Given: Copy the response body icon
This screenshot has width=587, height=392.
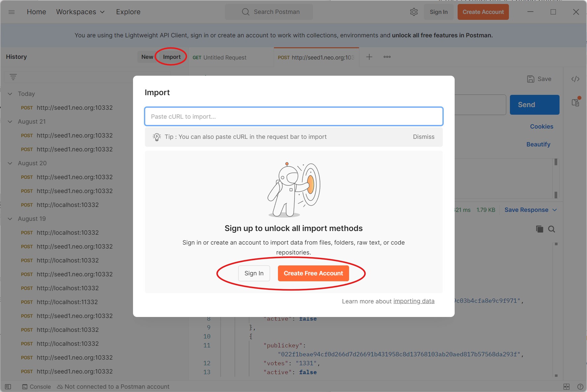Looking at the screenshot, I should pos(539,229).
